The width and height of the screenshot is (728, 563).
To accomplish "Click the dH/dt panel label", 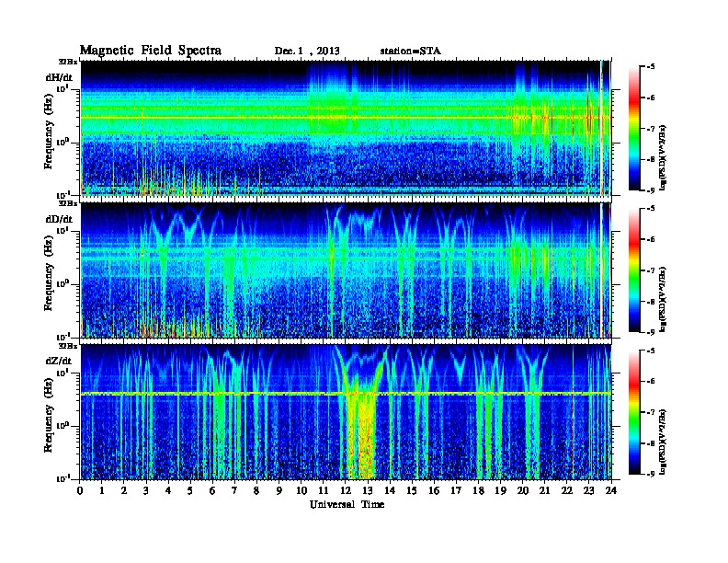I will click(59, 77).
